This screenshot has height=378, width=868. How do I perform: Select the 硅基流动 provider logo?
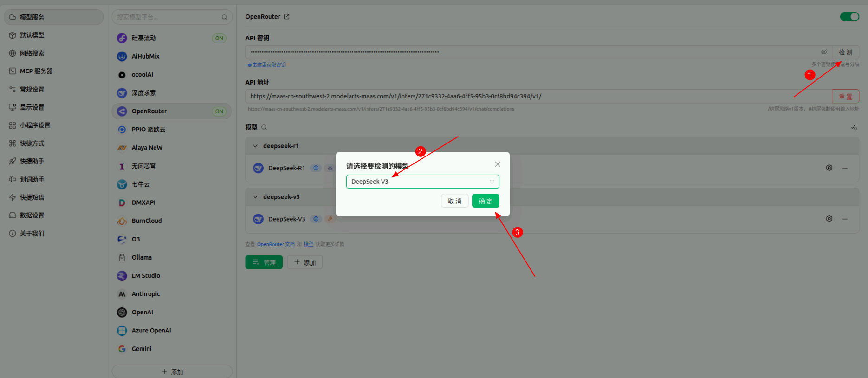pyautogui.click(x=122, y=38)
